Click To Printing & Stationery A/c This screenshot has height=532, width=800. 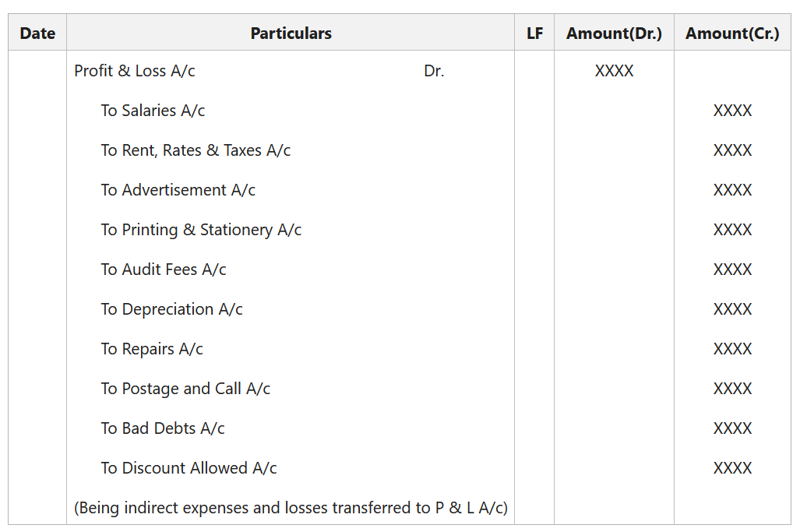pyautogui.click(x=201, y=230)
